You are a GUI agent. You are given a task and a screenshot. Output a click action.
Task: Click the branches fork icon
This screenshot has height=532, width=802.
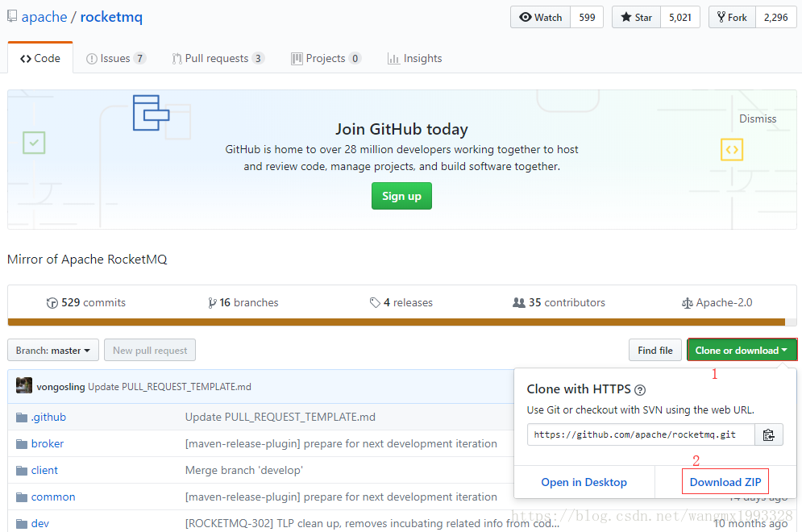coord(212,303)
